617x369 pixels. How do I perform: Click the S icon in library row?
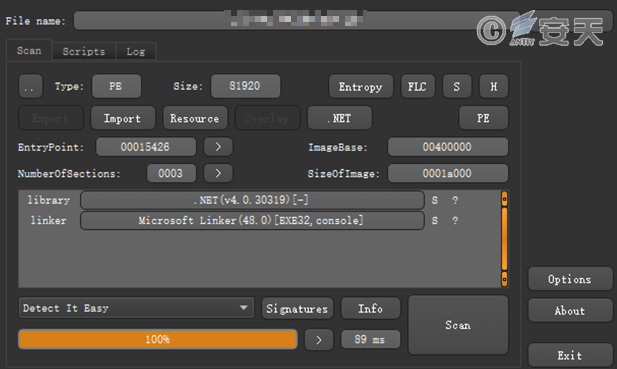pos(434,200)
